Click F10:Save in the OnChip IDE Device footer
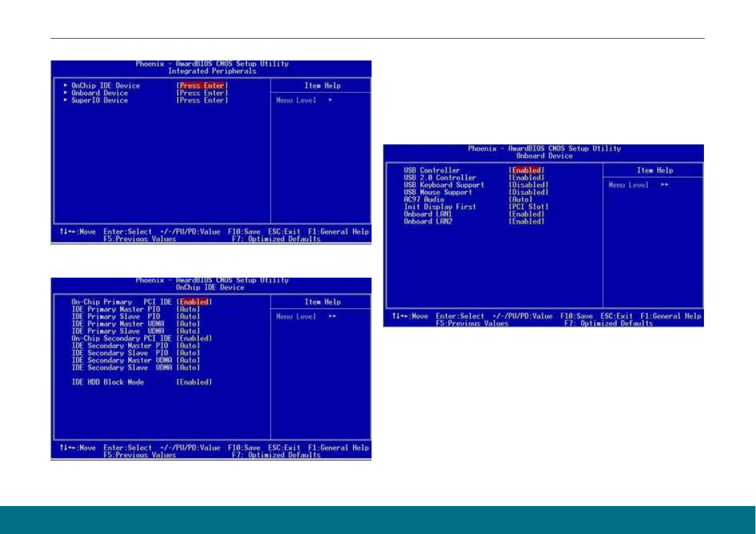The height and width of the screenshot is (534, 756). (244, 448)
